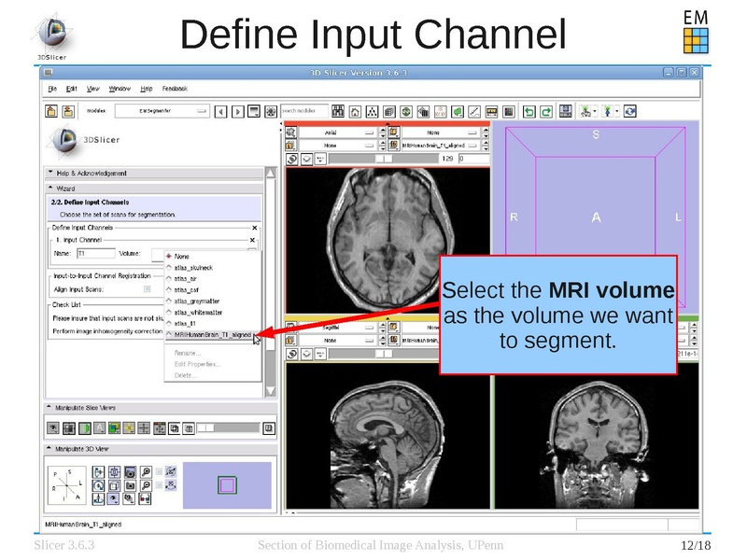
Task: Remove input channel 1 with X button
Action: click(251, 240)
